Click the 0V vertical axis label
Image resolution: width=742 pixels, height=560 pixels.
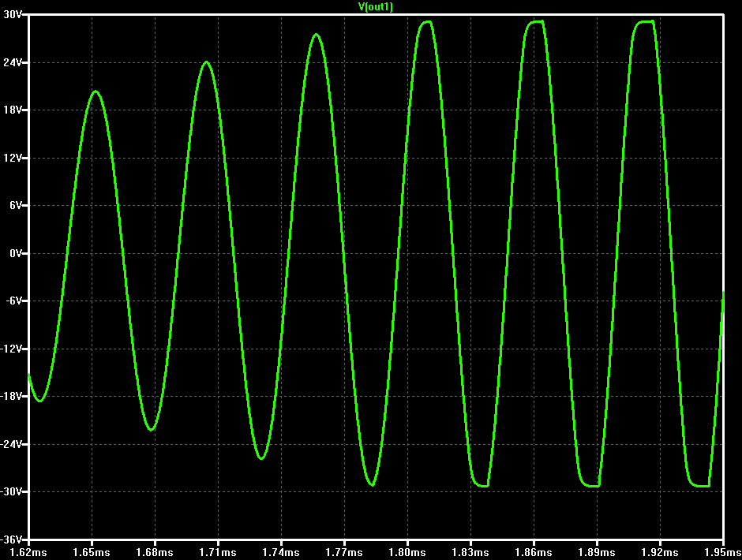[16, 253]
